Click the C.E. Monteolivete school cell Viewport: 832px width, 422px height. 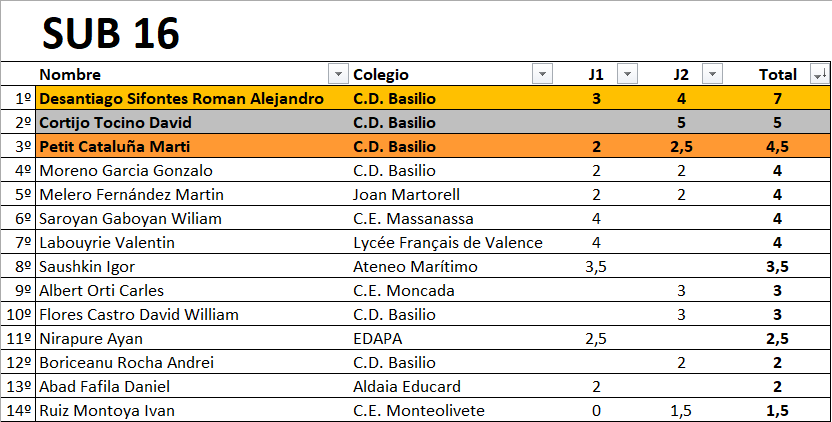(x=419, y=410)
